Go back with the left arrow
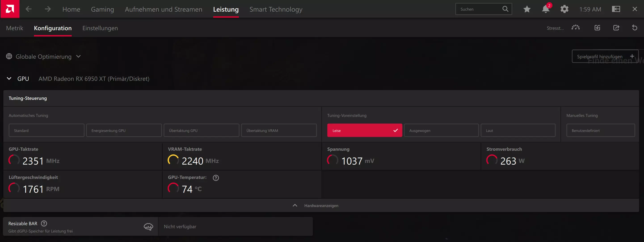 (x=29, y=9)
